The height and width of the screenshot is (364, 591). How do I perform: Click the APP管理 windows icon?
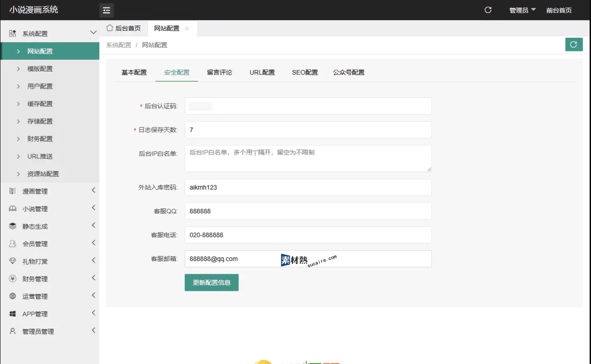pyautogui.click(x=12, y=314)
